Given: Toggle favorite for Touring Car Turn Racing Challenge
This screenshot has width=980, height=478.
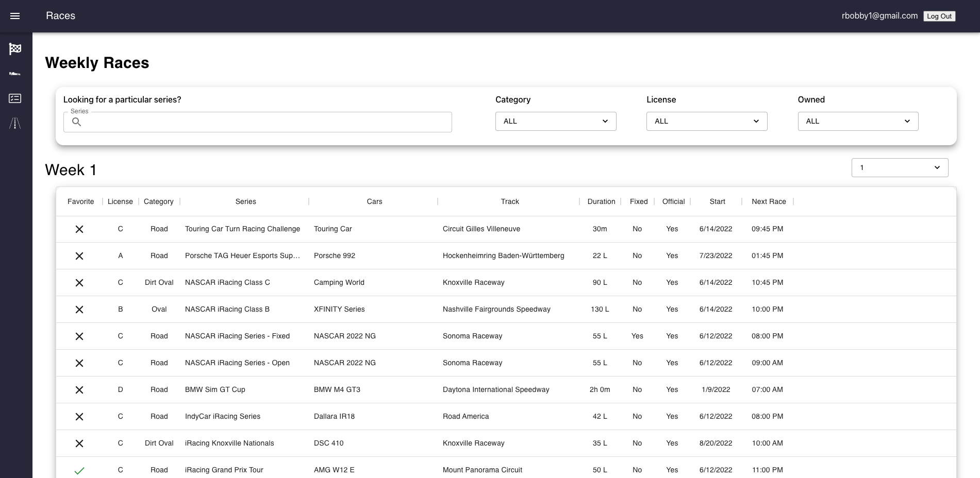Looking at the screenshot, I should (79, 229).
